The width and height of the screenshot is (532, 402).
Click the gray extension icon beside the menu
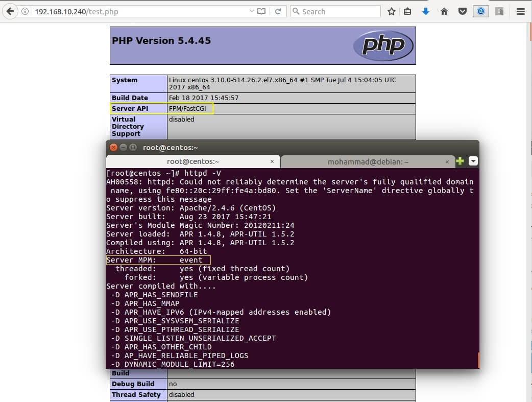(x=499, y=11)
